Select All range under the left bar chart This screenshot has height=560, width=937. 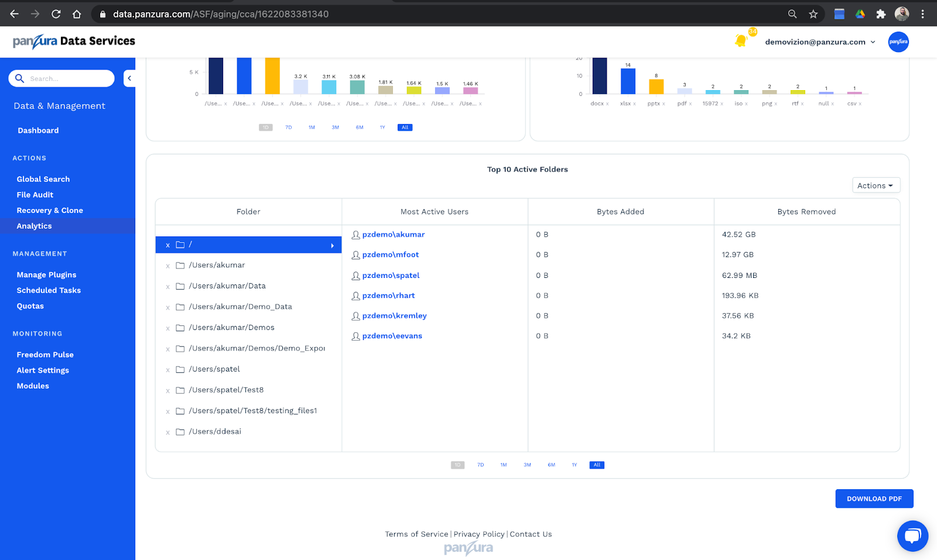(405, 128)
